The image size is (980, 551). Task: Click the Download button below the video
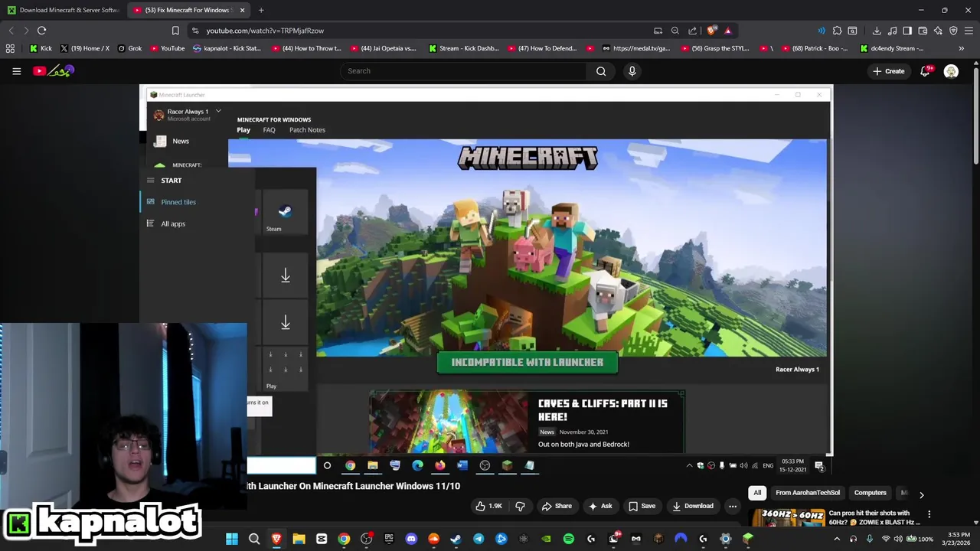coord(692,506)
